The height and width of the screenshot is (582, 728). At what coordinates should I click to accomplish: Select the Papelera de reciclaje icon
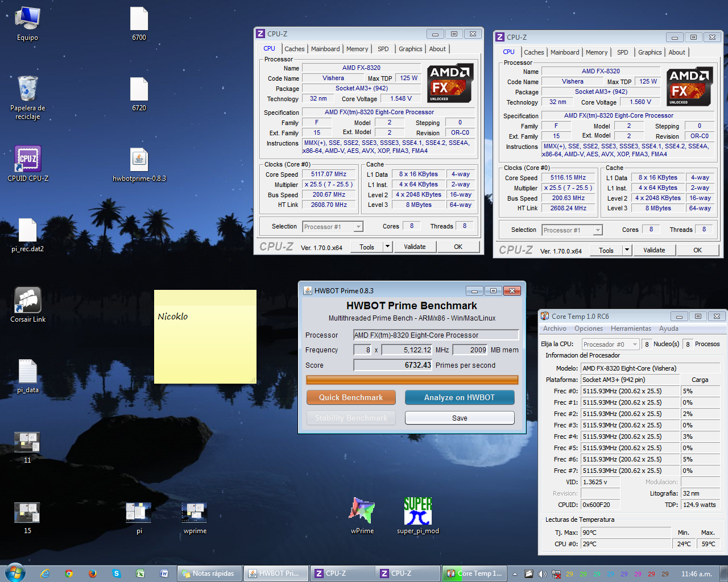pyautogui.click(x=27, y=98)
